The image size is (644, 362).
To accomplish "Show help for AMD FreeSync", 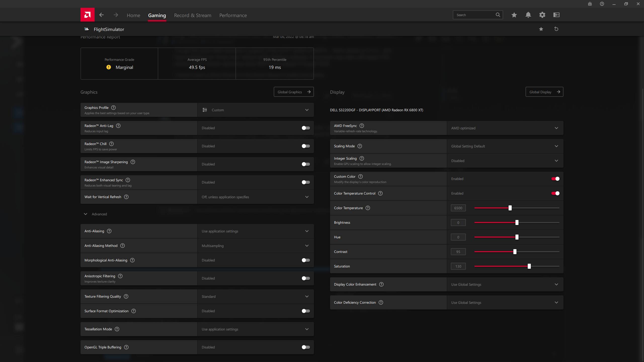I will click(362, 126).
